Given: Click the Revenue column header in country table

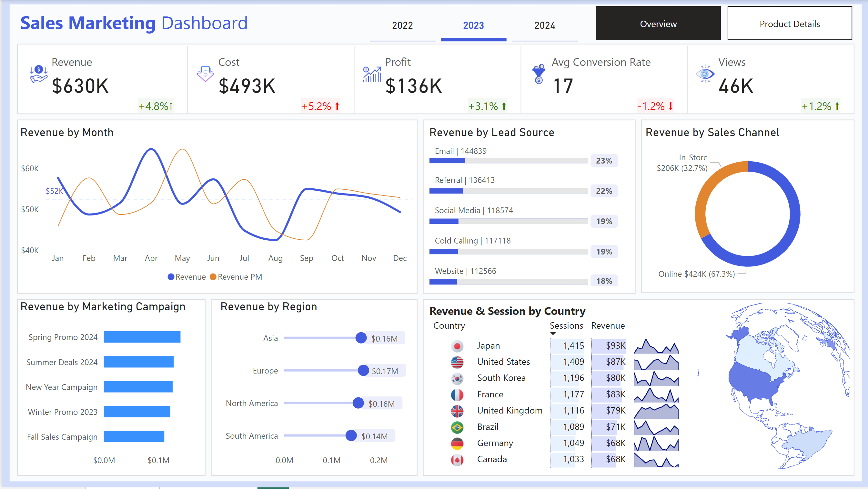Looking at the screenshot, I should 608,326.
